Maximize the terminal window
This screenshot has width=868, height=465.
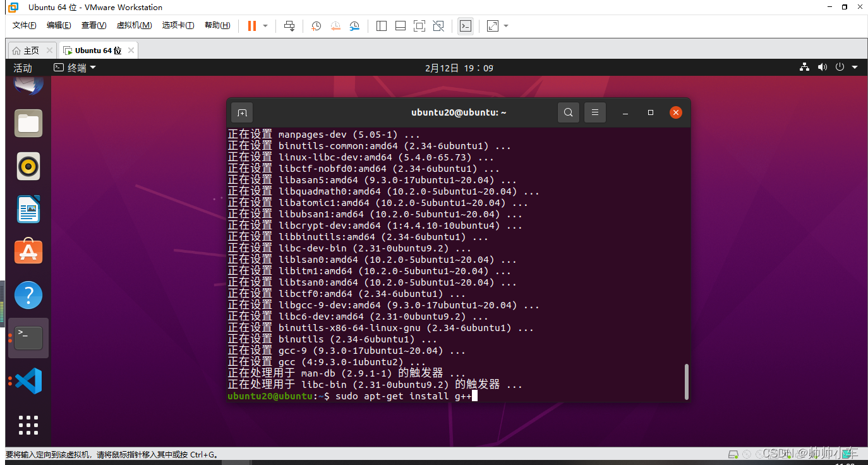click(x=651, y=112)
